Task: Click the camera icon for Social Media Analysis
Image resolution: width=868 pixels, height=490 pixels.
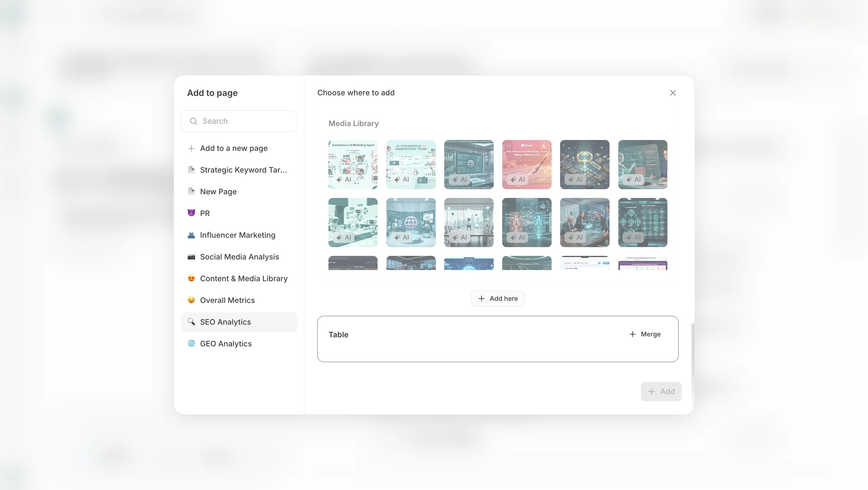Action: click(191, 257)
